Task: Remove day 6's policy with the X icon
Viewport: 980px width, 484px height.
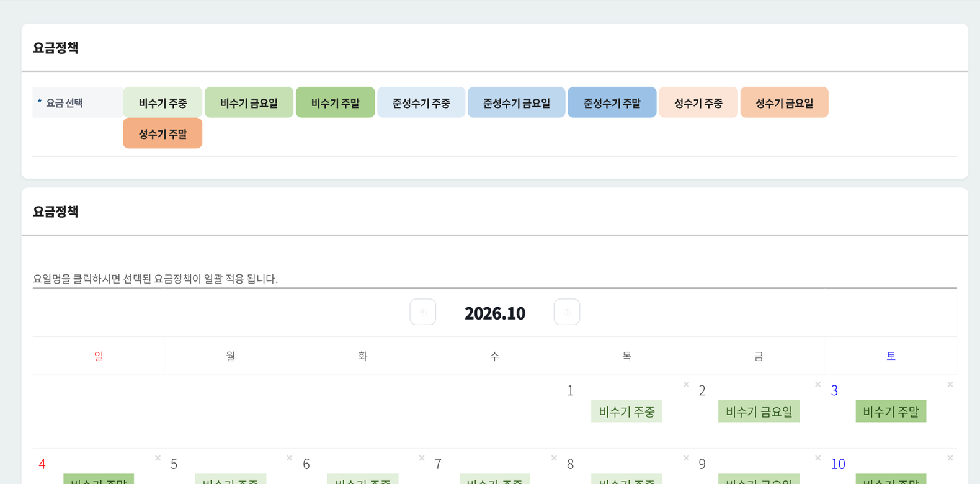Action: point(422,458)
